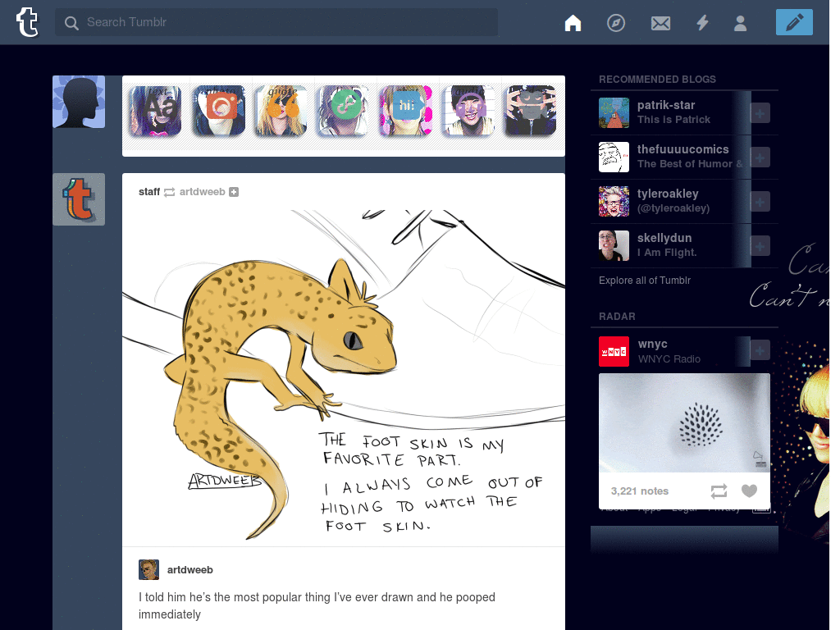Go to the Home dashboard icon
The image size is (840, 630).
pos(573,23)
